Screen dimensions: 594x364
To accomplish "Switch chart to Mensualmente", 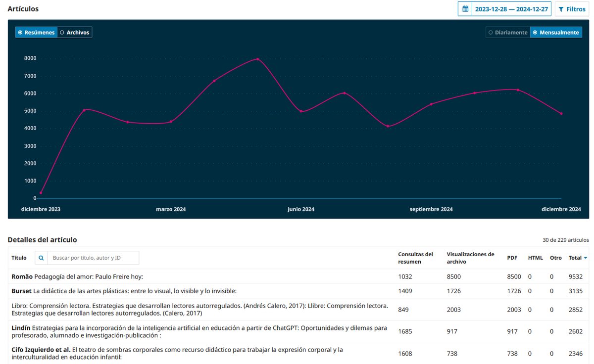I will (x=556, y=32).
